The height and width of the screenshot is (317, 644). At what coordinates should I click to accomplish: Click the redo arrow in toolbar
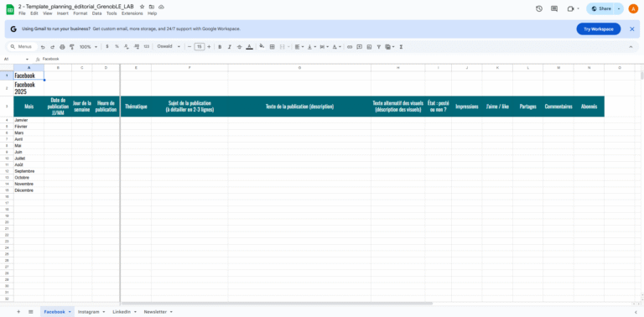click(53, 47)
